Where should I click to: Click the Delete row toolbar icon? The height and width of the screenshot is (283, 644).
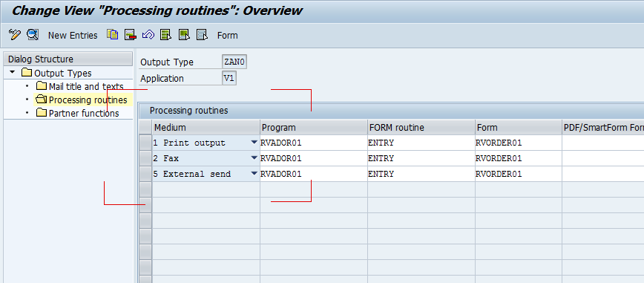coord(130,35)
